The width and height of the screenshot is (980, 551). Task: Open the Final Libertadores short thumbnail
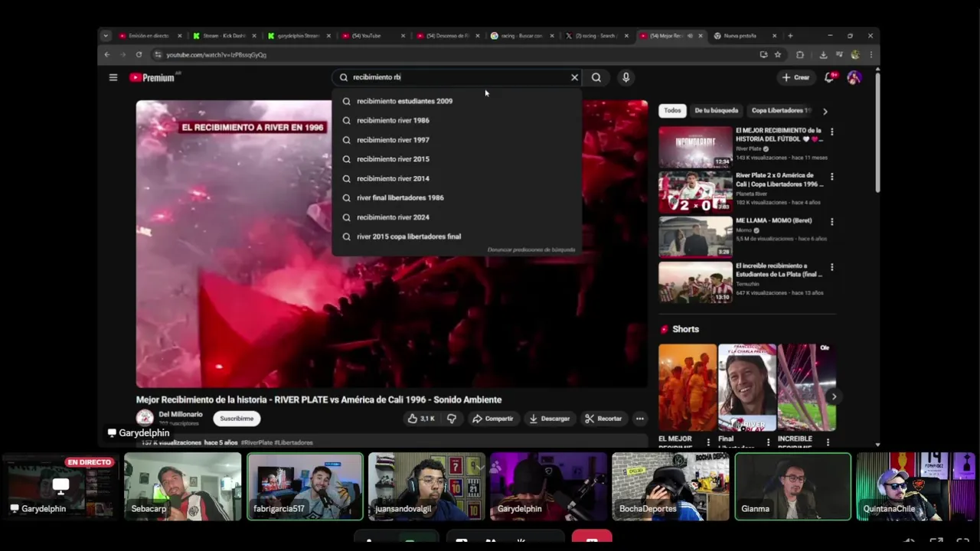coord(747,388)
